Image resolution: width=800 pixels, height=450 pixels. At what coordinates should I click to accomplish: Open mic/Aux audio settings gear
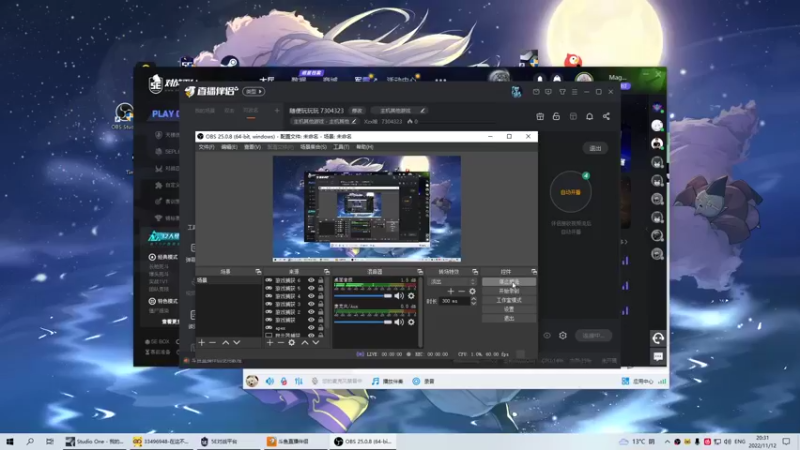(x=411, y=322)
